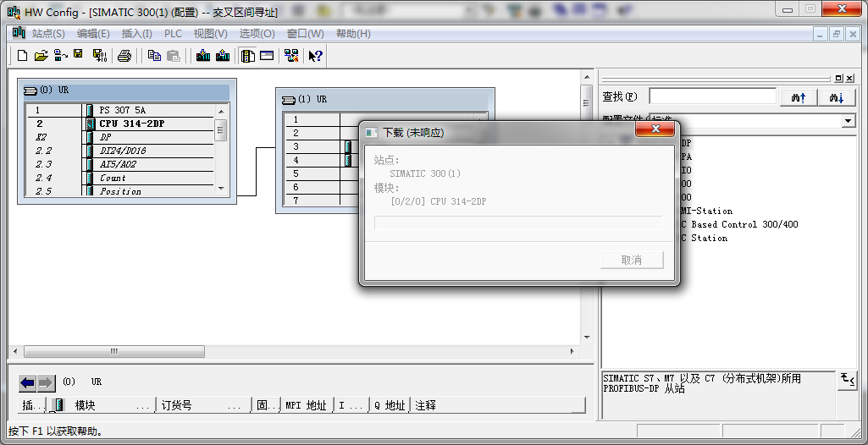
Task: Click rack 0 list scroll-up arrow
Action: click(x=221, y=111)
